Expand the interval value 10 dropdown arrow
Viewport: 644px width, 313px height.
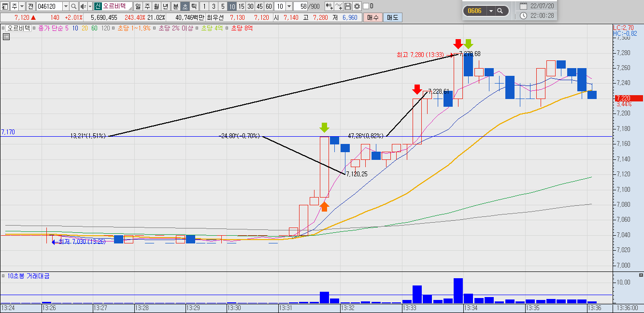point(289,6)
